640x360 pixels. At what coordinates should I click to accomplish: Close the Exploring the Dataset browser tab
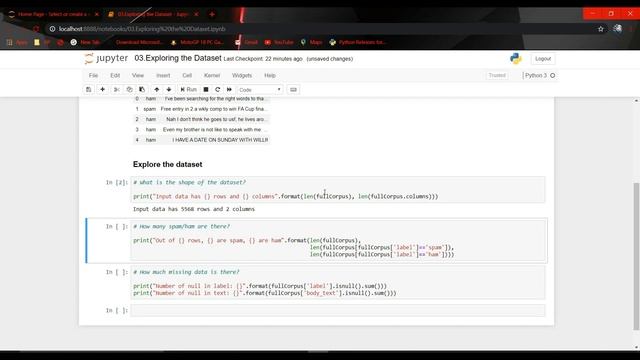click(x=196, y=14)
